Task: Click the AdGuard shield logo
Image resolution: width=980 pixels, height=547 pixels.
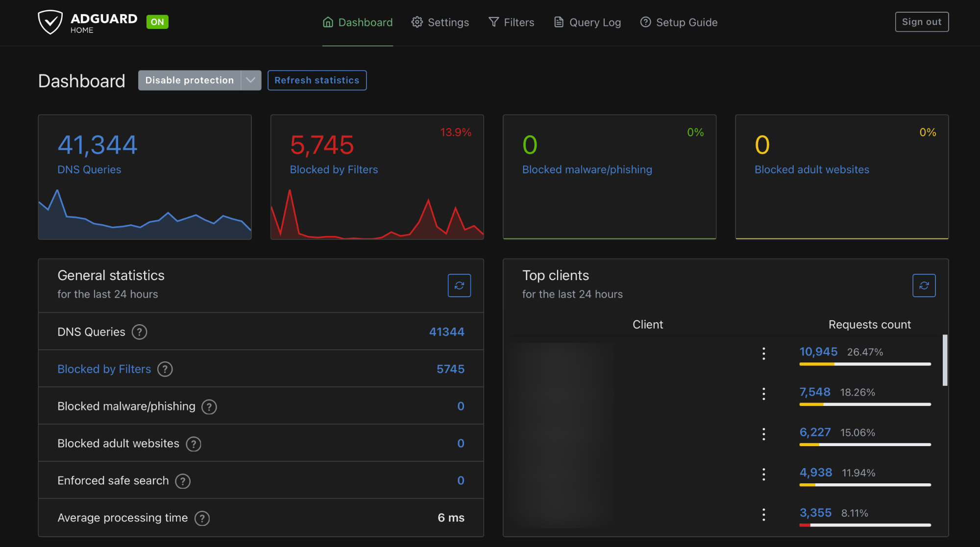Action: 50,23
